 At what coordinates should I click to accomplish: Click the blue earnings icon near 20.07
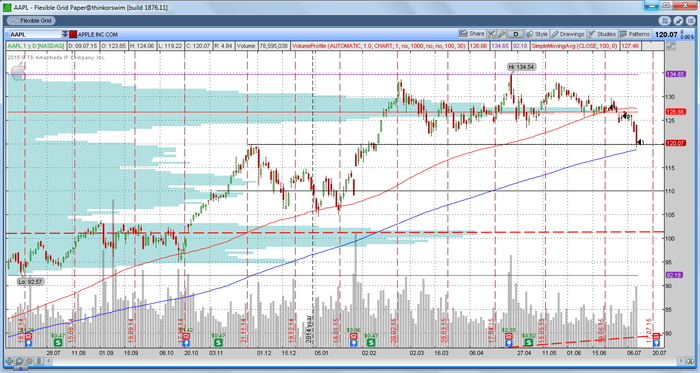(x=656, y=343)
